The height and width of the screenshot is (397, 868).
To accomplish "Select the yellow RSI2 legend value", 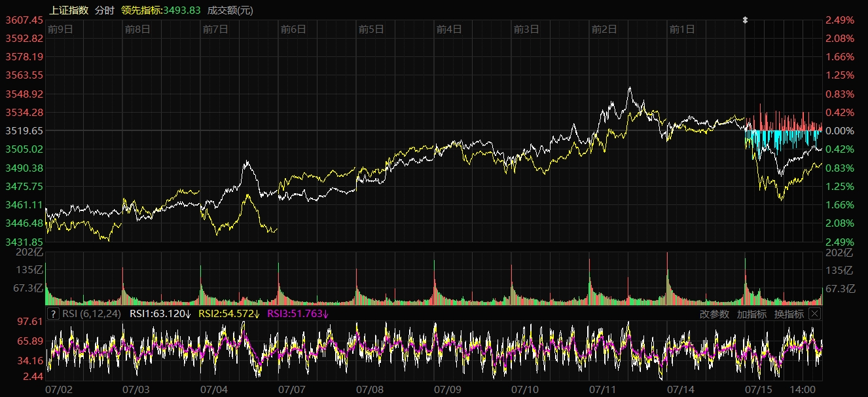I will pyautogui.click(x=229, y=314).
